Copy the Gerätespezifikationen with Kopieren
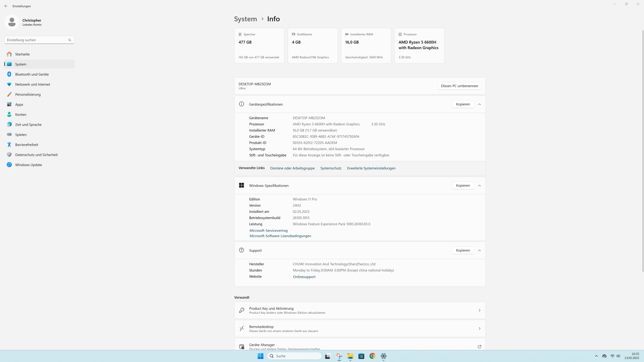The width and height of the screenshot is (644, 362). coord(463,104)
